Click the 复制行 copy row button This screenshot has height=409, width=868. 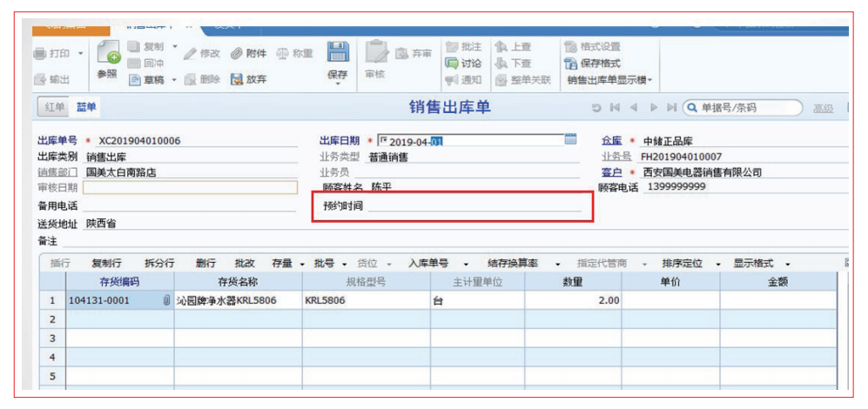click(107, 264)
